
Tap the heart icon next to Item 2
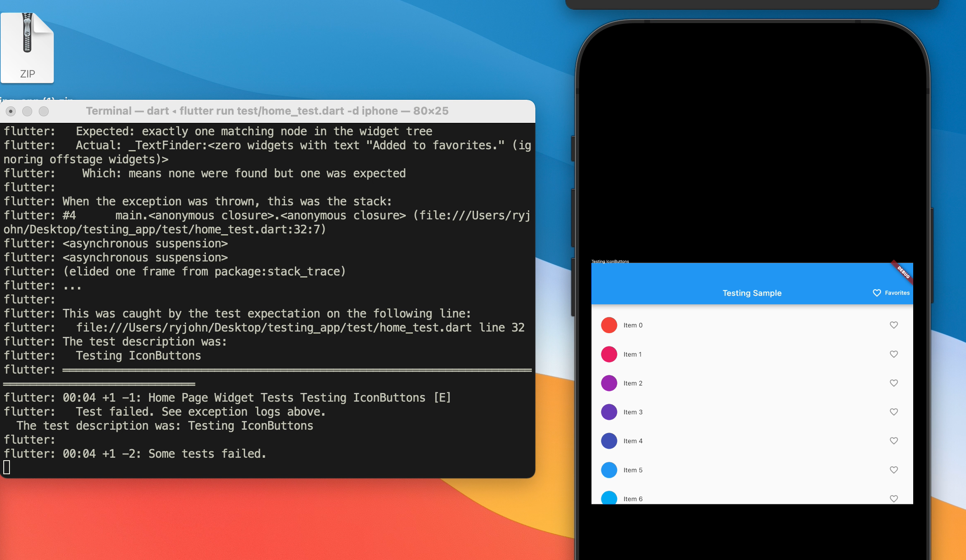coord(893,383)
